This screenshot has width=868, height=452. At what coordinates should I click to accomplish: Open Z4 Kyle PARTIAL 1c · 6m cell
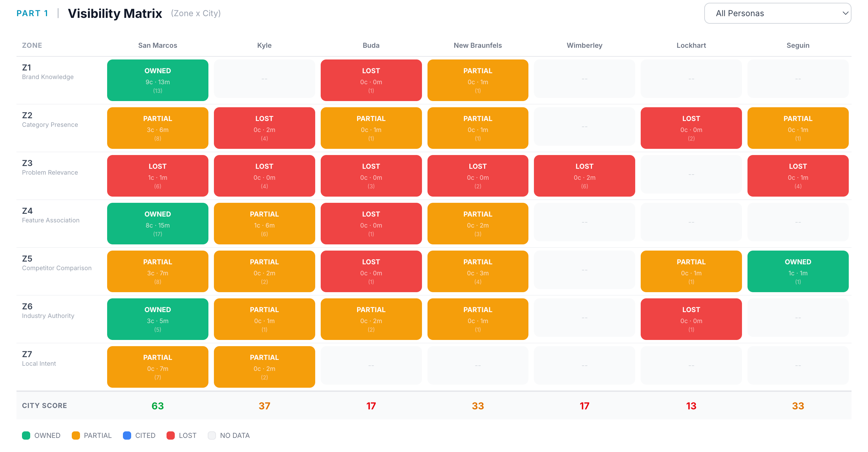coord(264,223)
